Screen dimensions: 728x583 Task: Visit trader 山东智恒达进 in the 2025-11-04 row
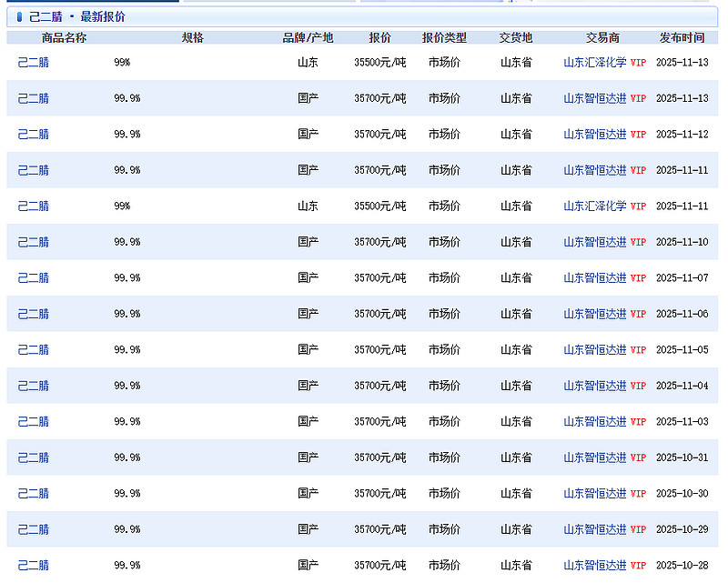pos(595,386)
